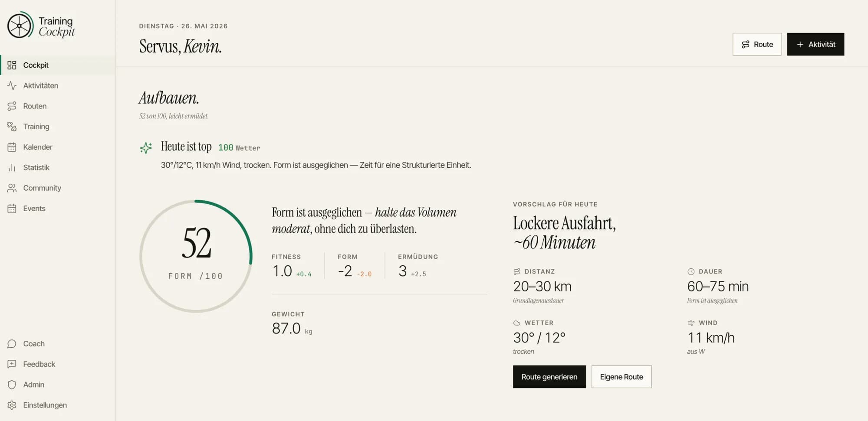Click the Training Cockpit wheel logo
The width and height of the screenshot is (868, 421).
pyautogui.click(x=20, y=25)
